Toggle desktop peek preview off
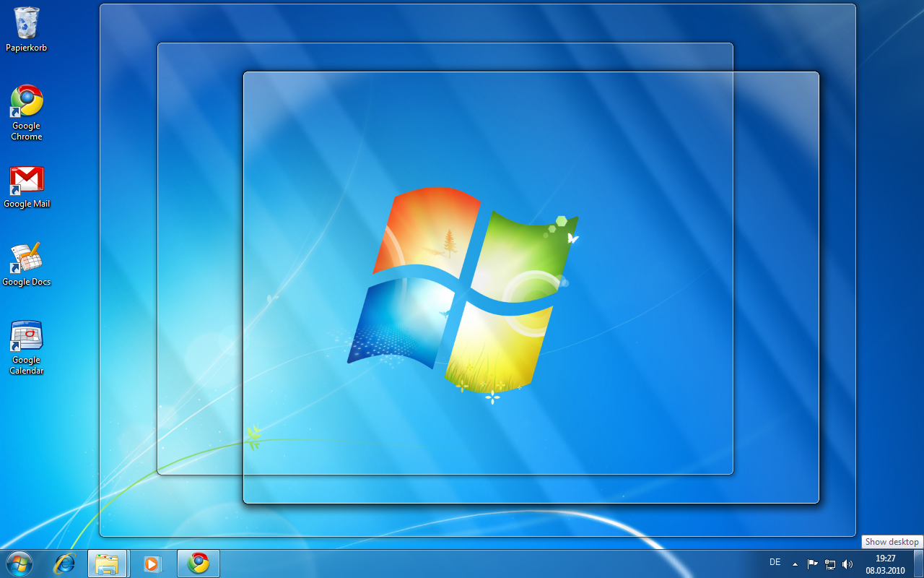This screenshot has height=578, width=924. click(918, 563)
